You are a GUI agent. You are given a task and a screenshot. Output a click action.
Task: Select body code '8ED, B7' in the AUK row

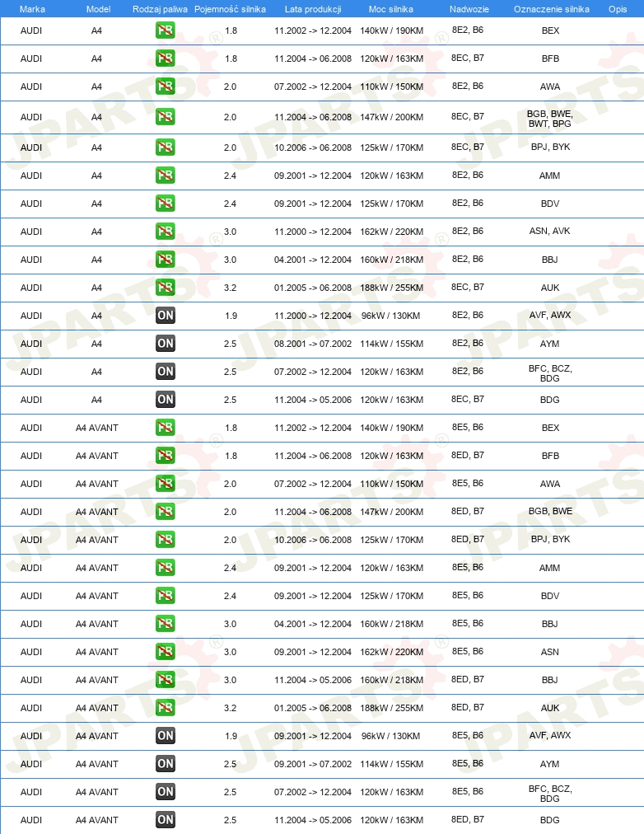coord(468,707)
